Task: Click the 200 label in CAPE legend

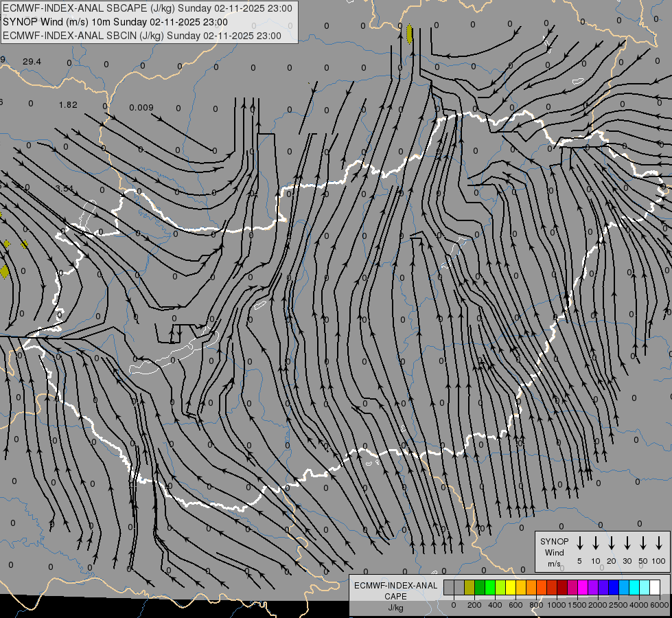Action: pyautogui.click(x=474, y=605)
